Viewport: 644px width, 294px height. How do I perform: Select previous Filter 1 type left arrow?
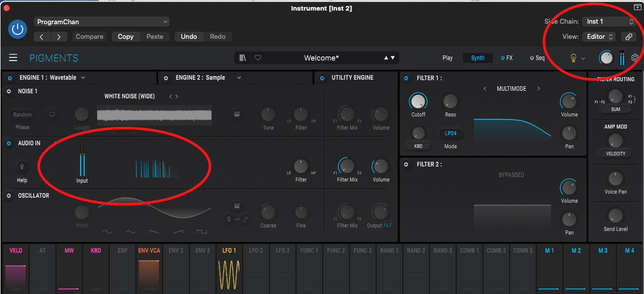pyautogui.click(x=485, y=89)
